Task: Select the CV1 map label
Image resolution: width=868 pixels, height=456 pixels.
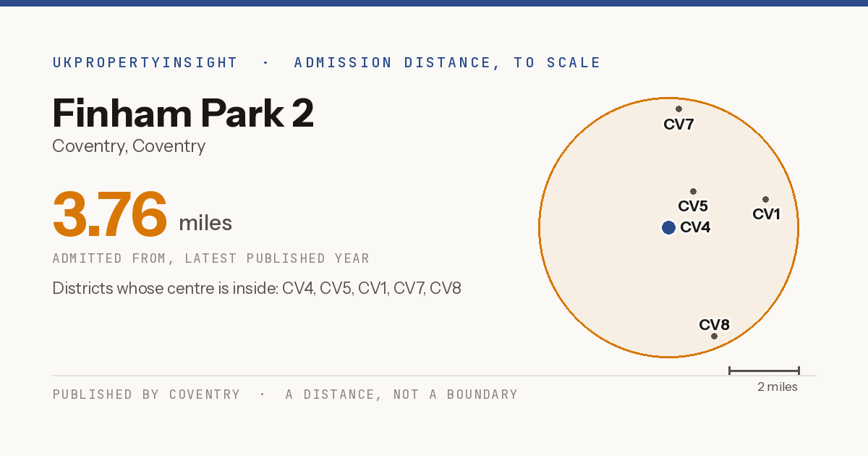Action: 766,214
